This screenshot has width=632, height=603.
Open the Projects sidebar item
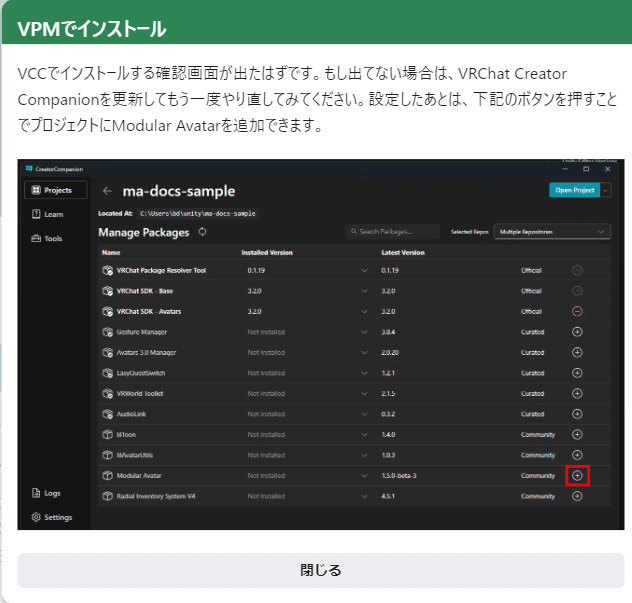coord(56,190)
